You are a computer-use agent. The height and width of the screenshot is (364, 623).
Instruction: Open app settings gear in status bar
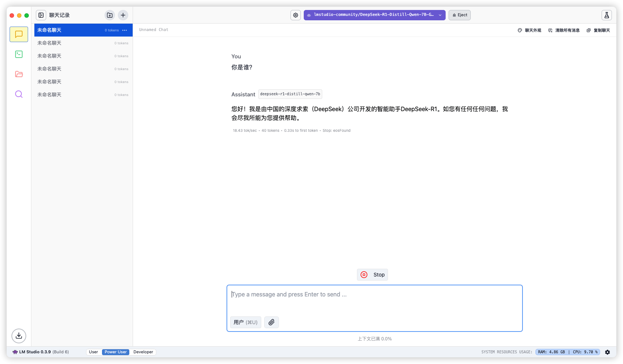tap(607, 352)
